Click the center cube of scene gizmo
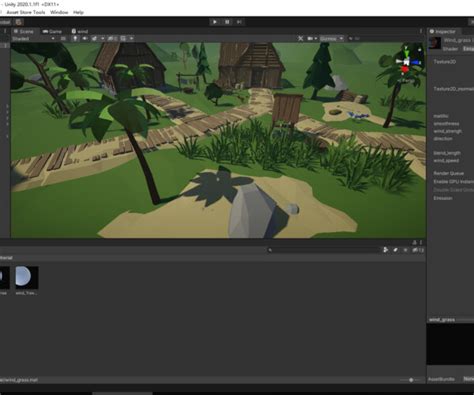 [x=406, y=62]
